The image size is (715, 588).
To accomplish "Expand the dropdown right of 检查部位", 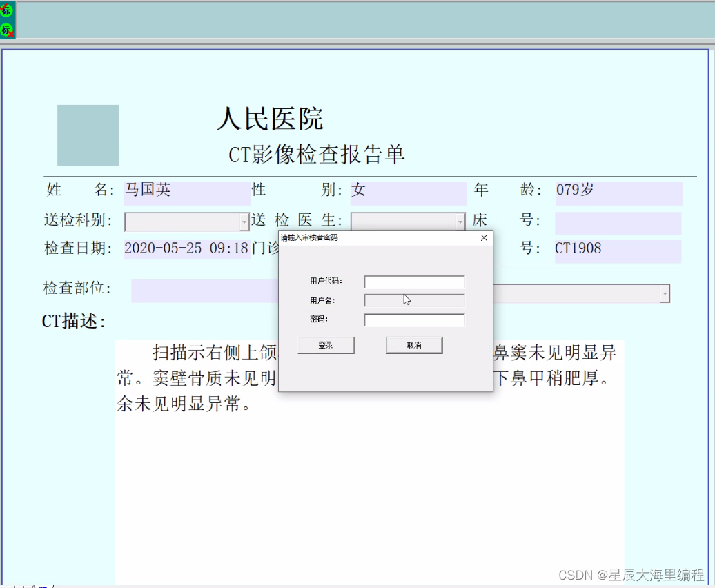I will pyautogui.click(x=665, y=293).
